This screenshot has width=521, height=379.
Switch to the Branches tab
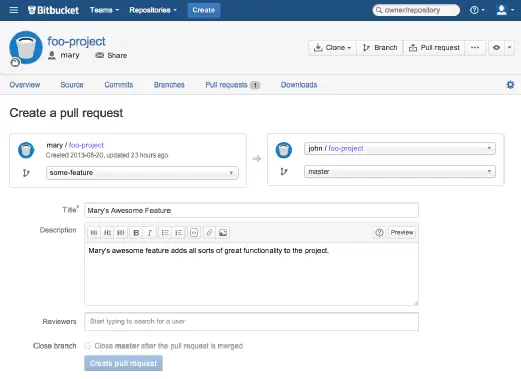[x=169, y=85]
